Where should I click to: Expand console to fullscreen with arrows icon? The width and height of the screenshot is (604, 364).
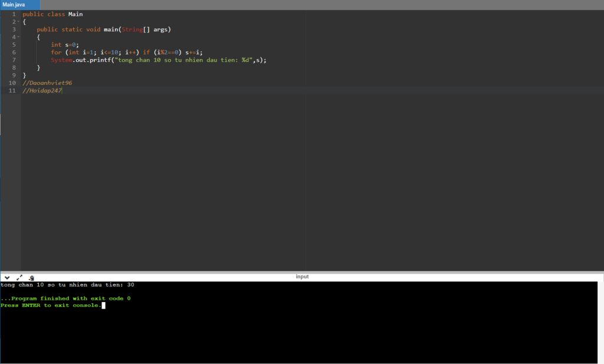(19, 277)
